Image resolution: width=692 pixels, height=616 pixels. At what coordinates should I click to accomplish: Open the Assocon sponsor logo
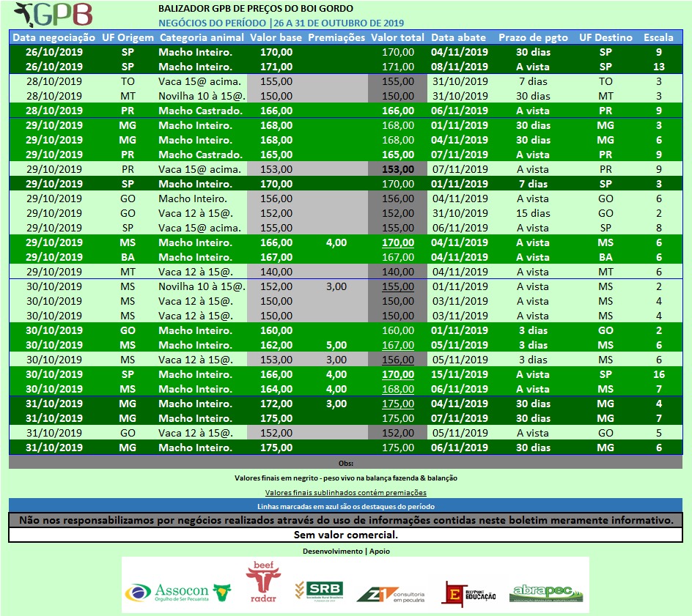pyautogui.click(x=177, y=592)
